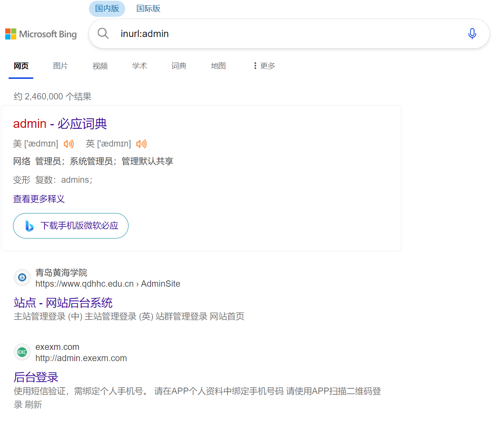This screenshot has width=504, height=428.
Task: Open the 图片 tab
Action: coord(61,66)
